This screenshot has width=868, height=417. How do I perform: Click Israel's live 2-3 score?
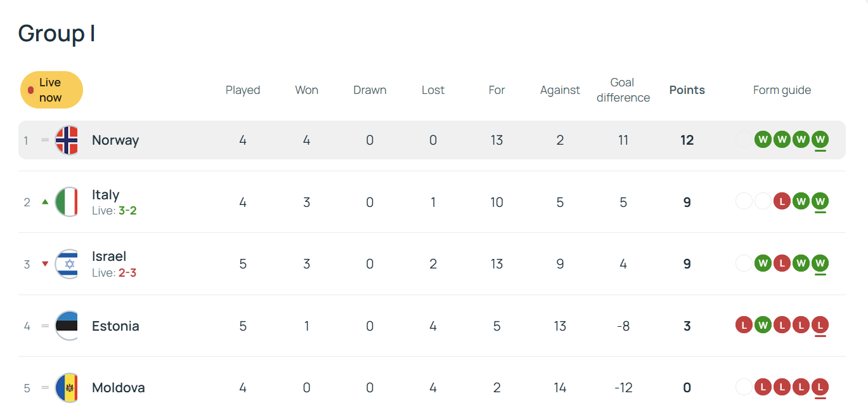[127, 273]
